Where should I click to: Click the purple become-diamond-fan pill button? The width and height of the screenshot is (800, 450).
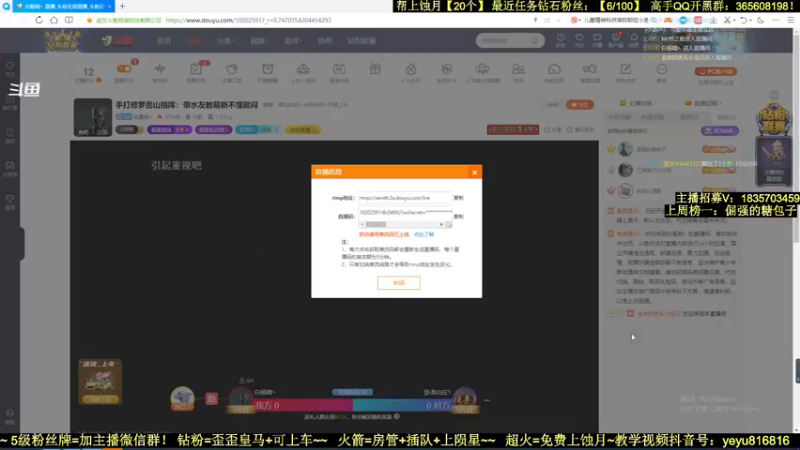[719, 131]
